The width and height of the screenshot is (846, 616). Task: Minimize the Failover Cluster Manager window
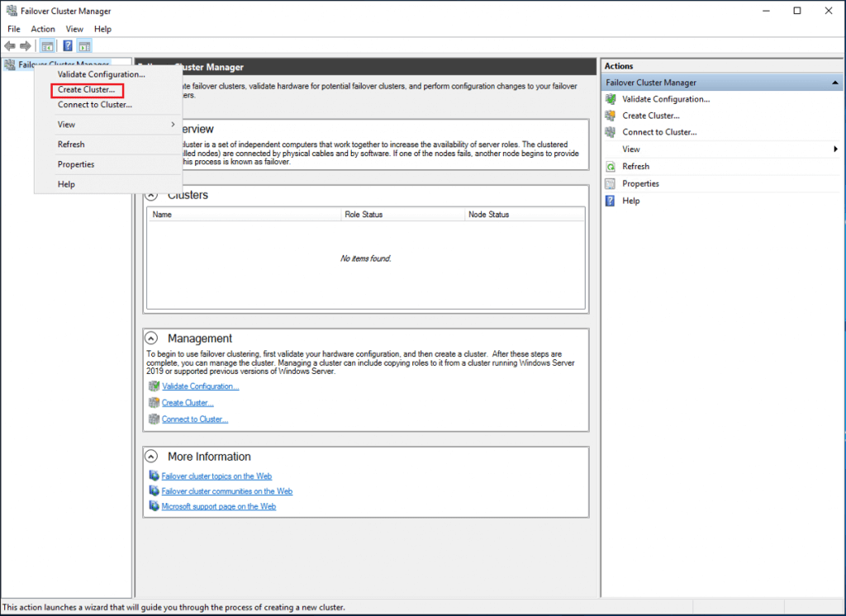(766, 11)
